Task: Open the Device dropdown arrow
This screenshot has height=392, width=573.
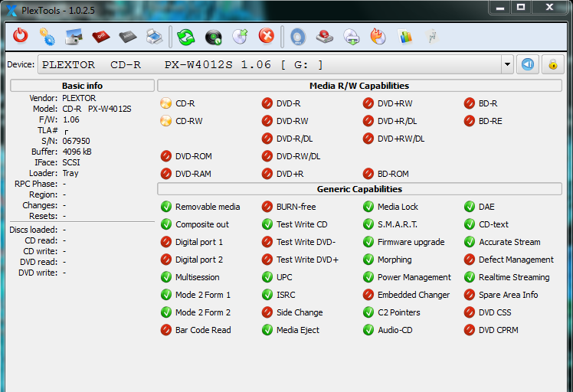Action: point(507,64)
